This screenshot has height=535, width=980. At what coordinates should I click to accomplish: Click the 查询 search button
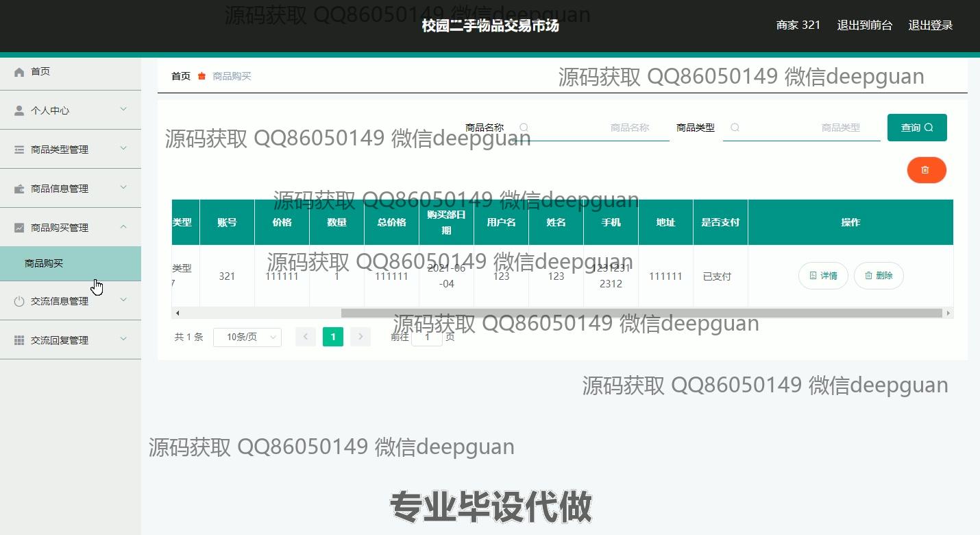(916, 128)
